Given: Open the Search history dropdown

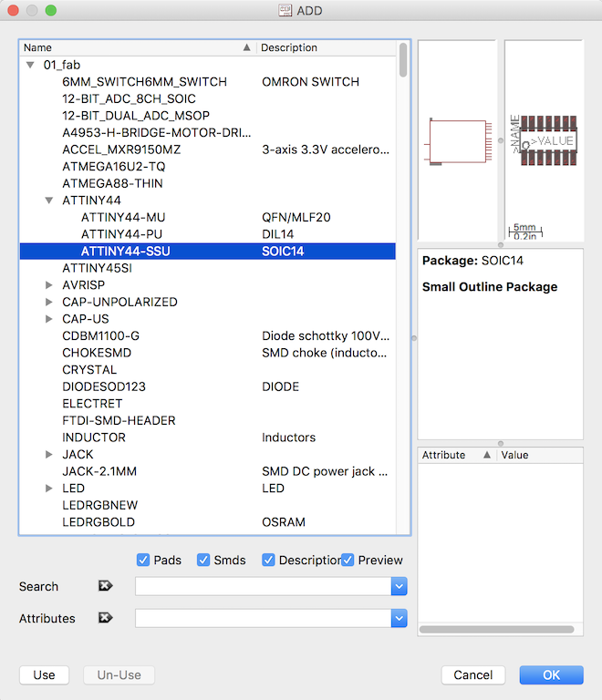Looking at the screenshot, I should [399, 586].
